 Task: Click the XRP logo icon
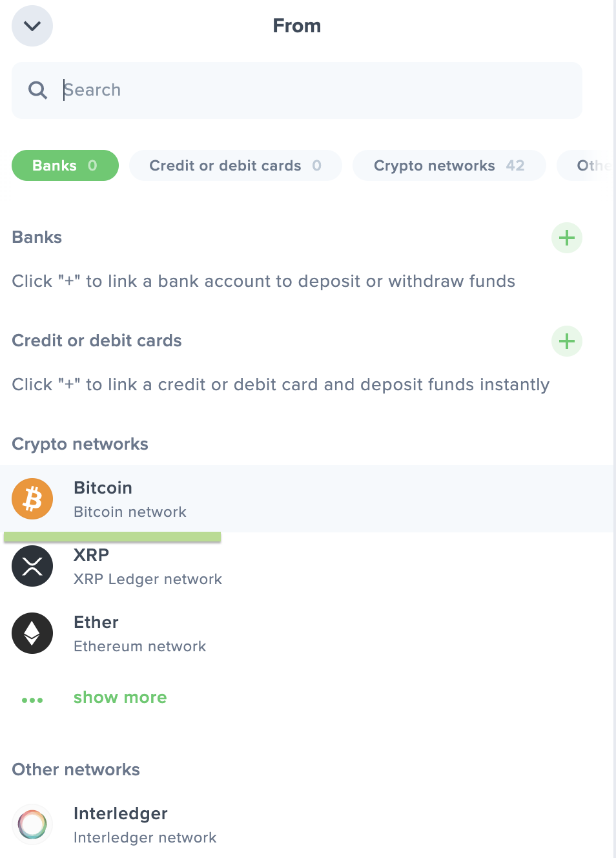tap(32, 566)
